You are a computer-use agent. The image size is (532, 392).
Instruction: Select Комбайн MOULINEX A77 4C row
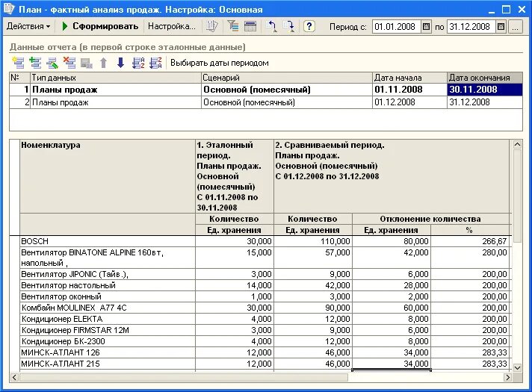click(x=108, y=308)
